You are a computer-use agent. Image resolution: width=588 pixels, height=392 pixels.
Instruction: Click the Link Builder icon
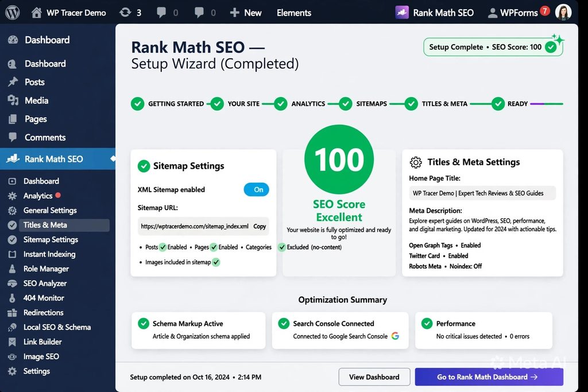tap(13, 342)
